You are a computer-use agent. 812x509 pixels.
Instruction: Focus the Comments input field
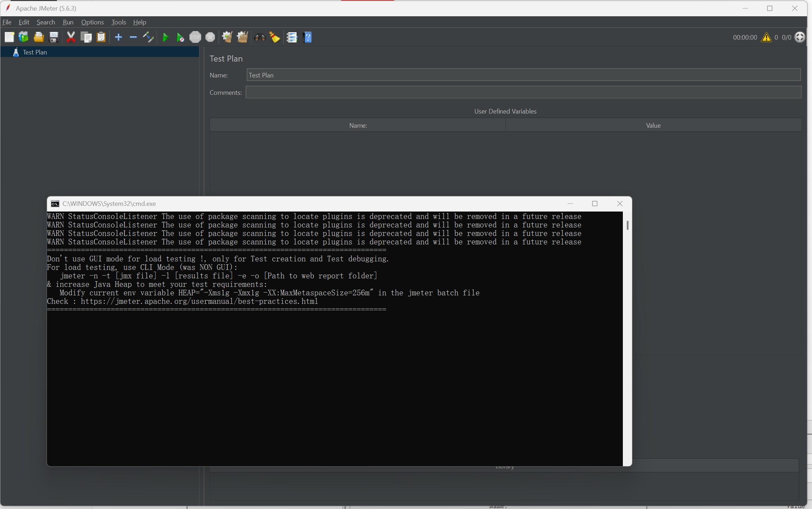click(x=524, y=92)
